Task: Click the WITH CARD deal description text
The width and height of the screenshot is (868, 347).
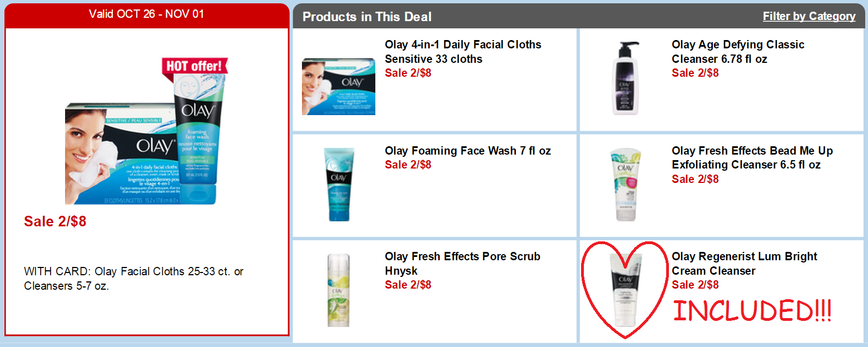Action: tap(133, 279)
